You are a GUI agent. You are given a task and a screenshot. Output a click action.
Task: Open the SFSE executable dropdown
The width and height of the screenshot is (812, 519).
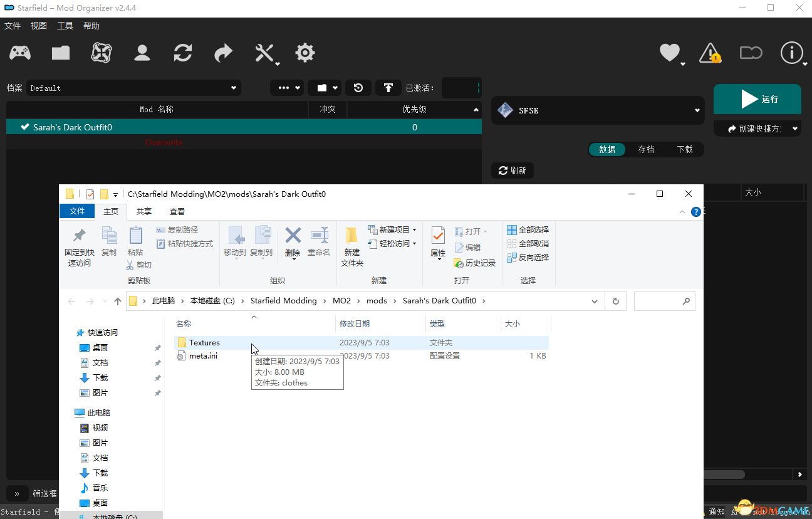(598, 110)
